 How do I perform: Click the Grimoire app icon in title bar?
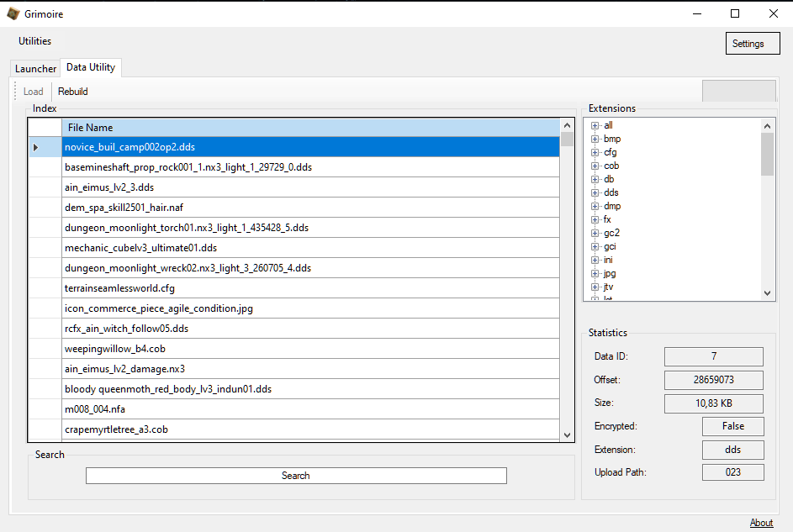[13, 14]
